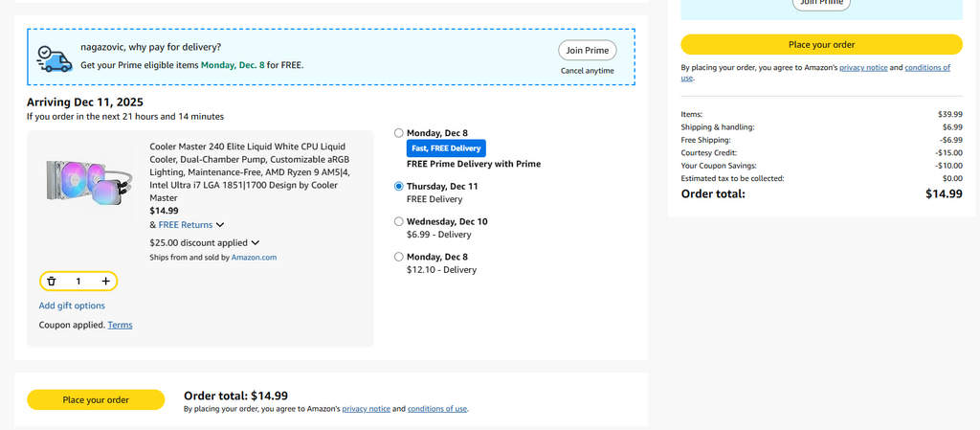Image resolution: width=980 pixels, height=430 pixels.
Task: Increase quantity with the plus icon
Action: (x=105, y=282)
